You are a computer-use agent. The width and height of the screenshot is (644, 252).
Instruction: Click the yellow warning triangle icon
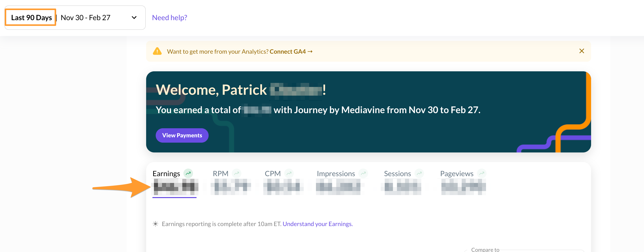[157, 51]
